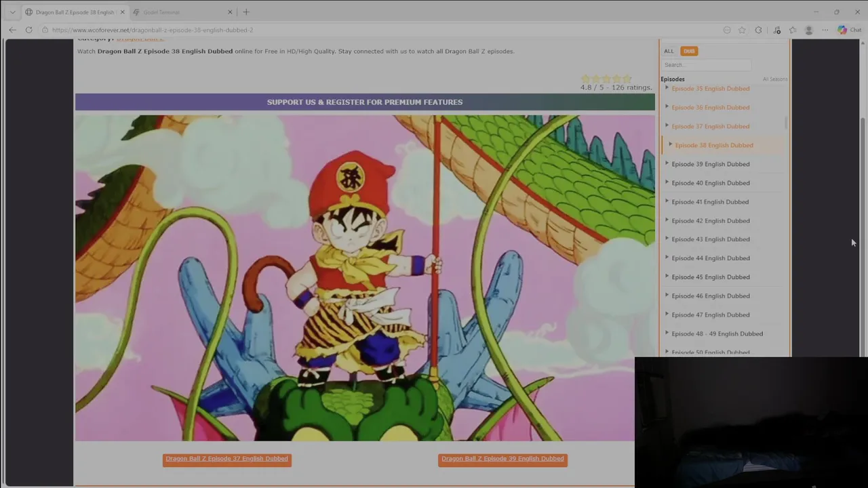
Task: Expand arrow beside Episode 42 English Dubbed
Action: click(667, 220)
